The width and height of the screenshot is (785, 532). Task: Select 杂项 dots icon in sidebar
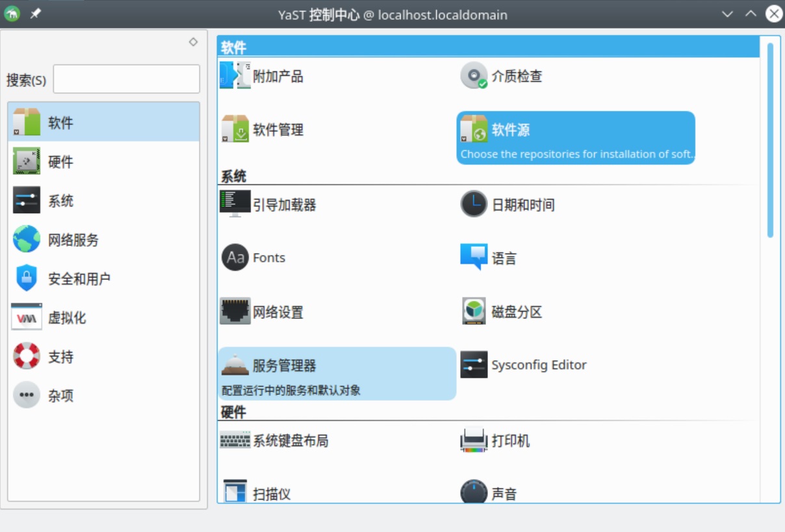tap(27, 395)
